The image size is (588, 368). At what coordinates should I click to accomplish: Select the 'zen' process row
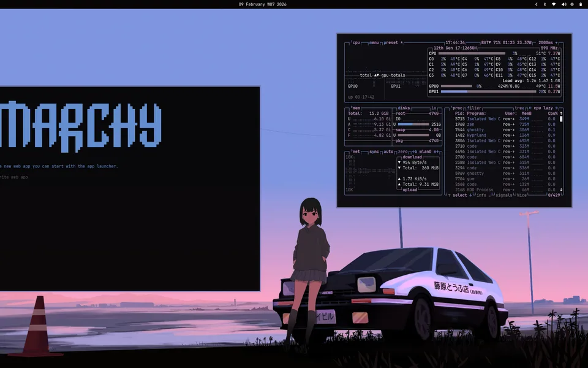(505, 125)
